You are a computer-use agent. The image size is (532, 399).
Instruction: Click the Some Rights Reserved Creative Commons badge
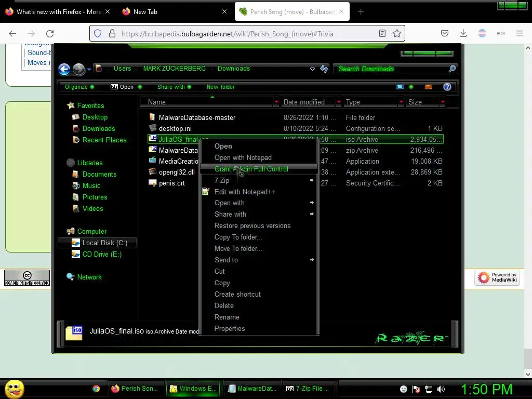coord(27,278)
